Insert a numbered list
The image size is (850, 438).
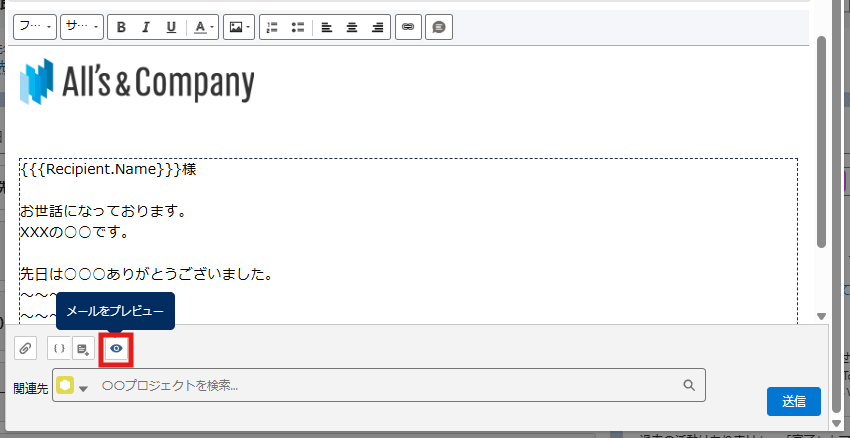272,27
